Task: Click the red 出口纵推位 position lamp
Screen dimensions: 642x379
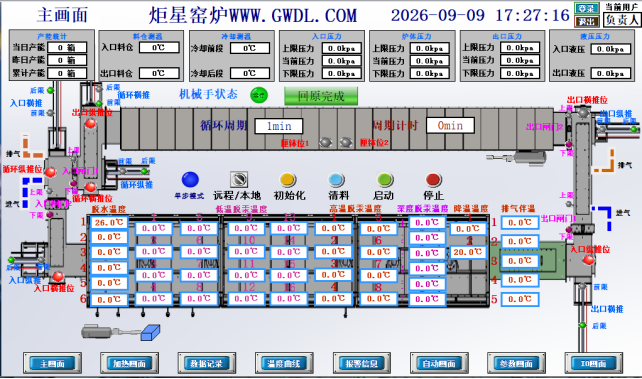Action: [x=90, y=123]
